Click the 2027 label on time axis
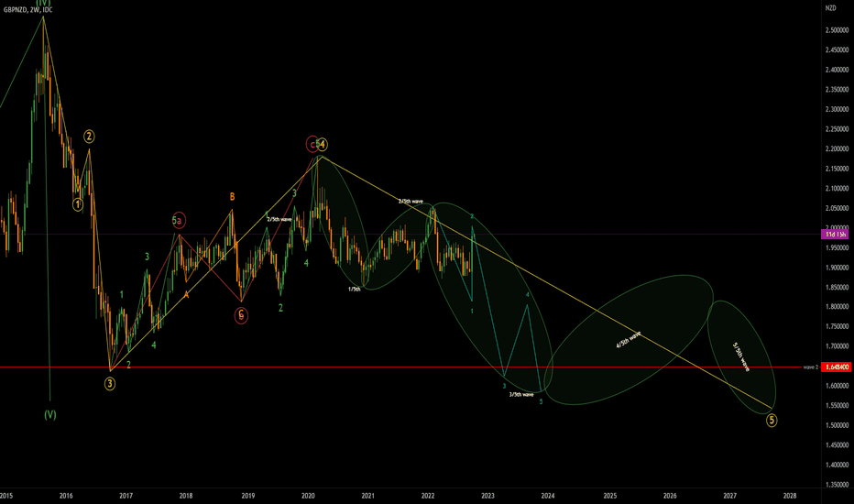Viewport: 854px width, 504px height. 729,496
